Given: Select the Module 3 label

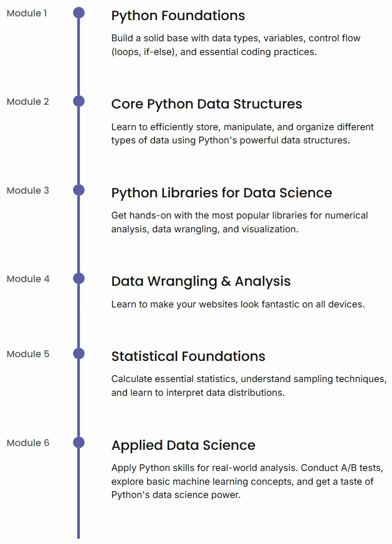Looking at the screenshot, I should pos(28,191).
